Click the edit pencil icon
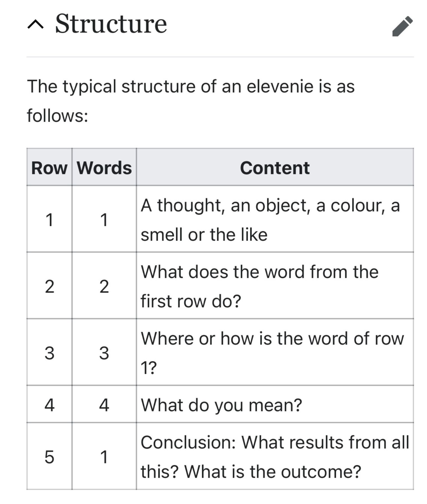Viewport: 427px width, 504px height. coord(402,26)
